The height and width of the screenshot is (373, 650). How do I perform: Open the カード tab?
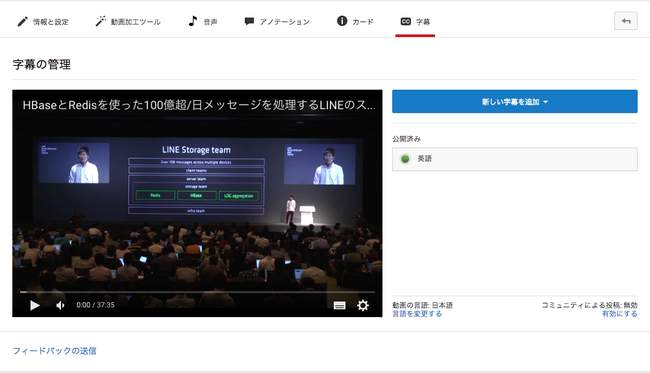[355, 22]
